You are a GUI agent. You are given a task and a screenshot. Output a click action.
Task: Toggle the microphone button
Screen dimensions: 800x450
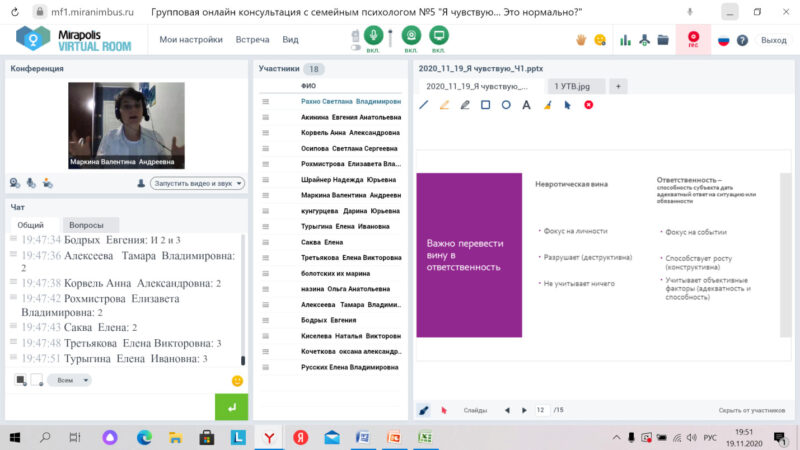373,35
